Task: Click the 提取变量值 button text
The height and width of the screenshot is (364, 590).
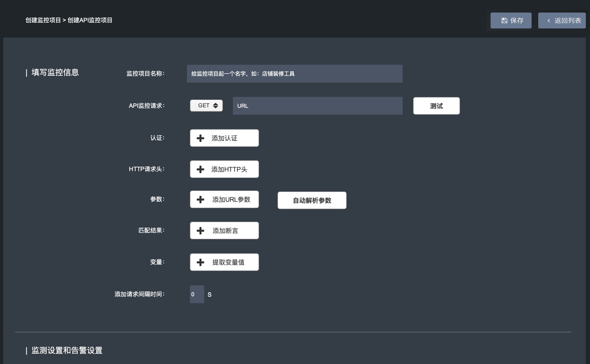Action: click(x=228, y=262)
